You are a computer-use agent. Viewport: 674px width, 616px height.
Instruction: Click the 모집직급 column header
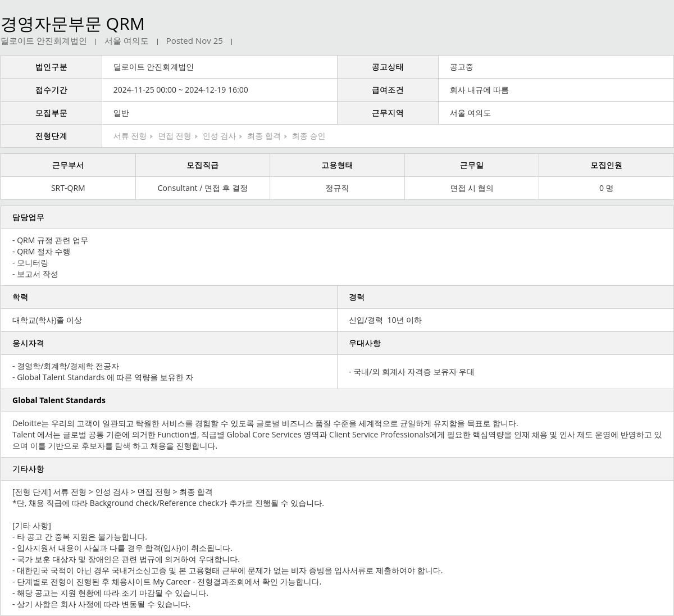coord(203,165)
